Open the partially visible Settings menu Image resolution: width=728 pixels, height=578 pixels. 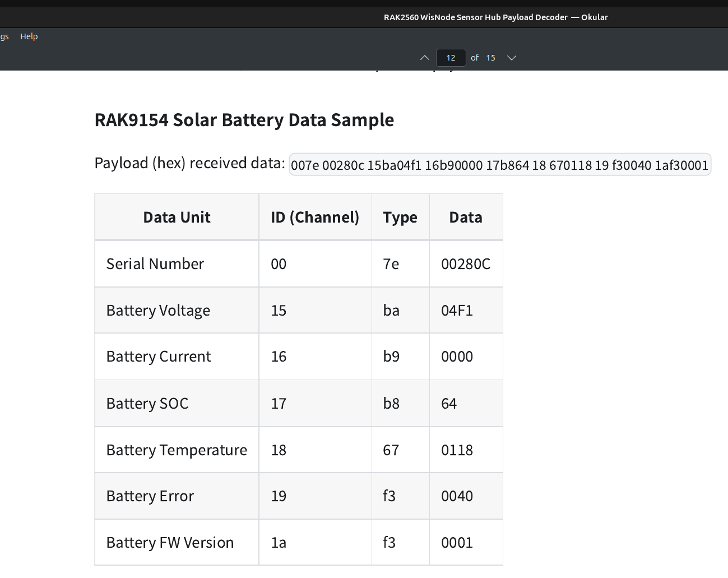tap(4, 36)
